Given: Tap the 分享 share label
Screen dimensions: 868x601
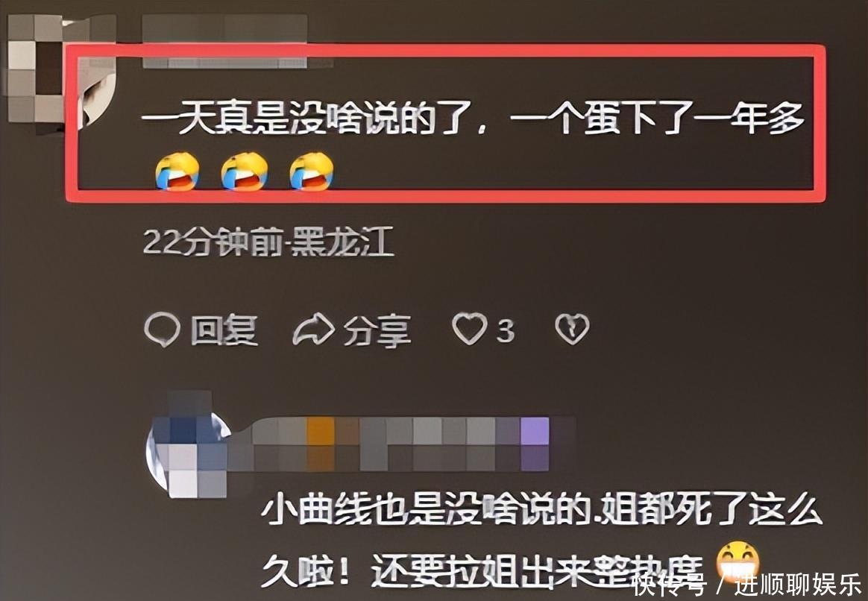Looking at the screenshot, I should tap(377, 332).
